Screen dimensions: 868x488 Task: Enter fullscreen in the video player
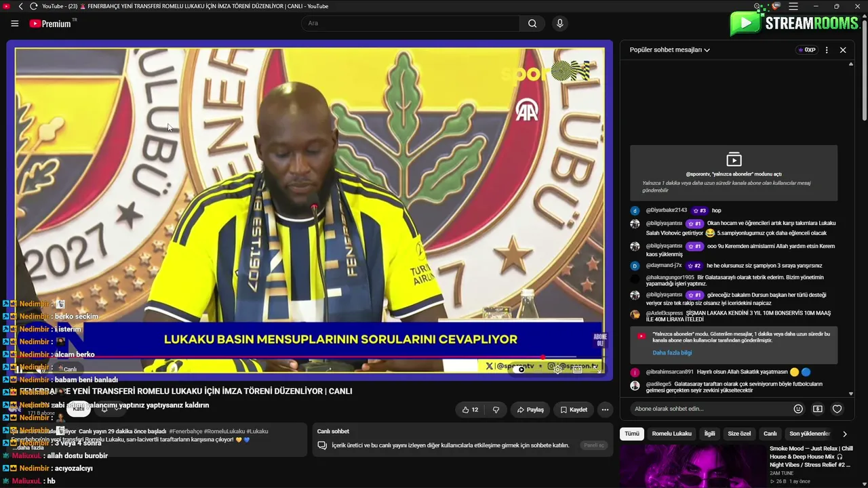(597, 369)
